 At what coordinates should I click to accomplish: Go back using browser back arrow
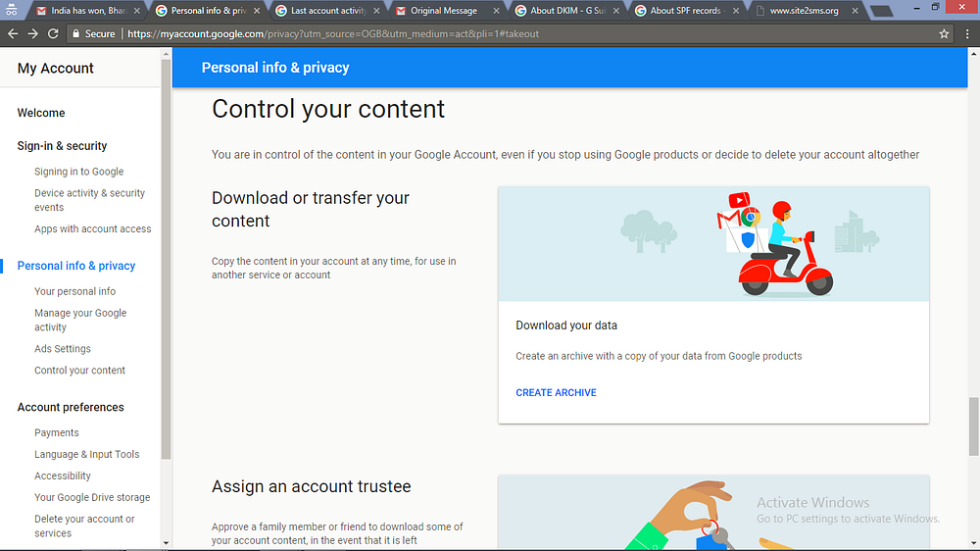pos(13,33)
